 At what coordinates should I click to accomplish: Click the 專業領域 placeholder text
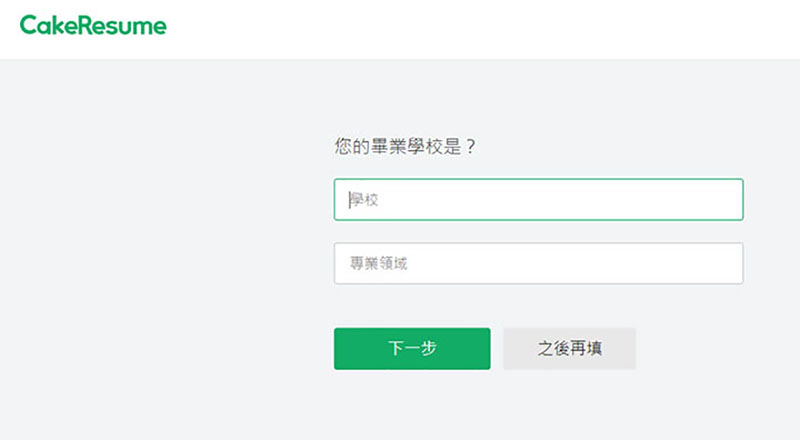click(378, 263)
